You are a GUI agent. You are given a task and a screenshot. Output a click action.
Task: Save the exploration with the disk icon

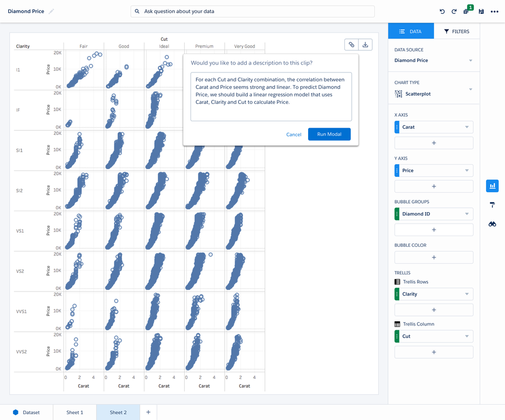click(x=481, y=12)
